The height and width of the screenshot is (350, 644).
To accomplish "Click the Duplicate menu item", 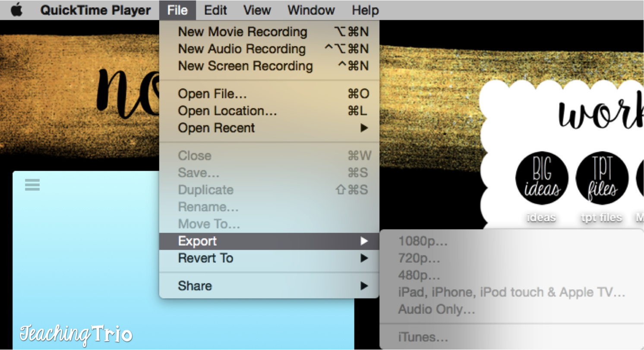I will coord(269,190).
